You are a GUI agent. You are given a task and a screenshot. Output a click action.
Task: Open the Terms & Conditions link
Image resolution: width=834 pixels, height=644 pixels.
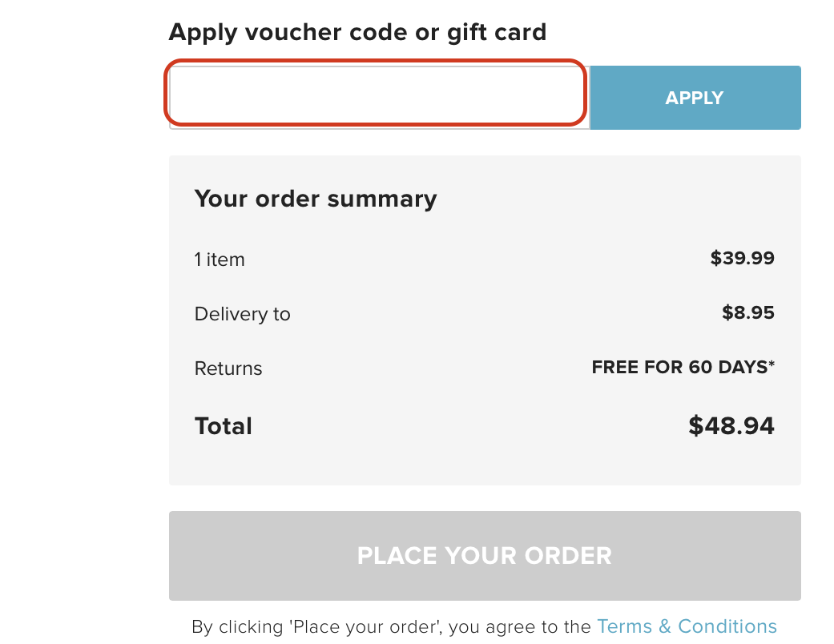(x=687, y=626)
